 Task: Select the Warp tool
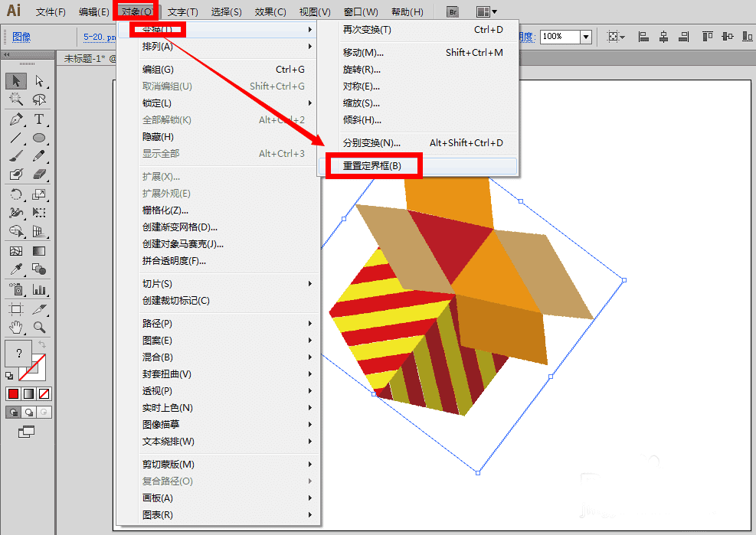tap(16, 213)
